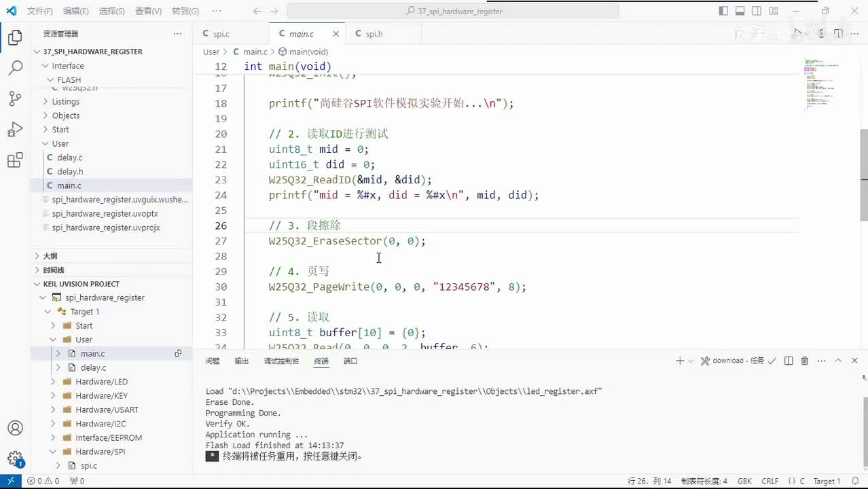868x489 pixels.
Task: Click the command center search box
Action: coord(453,11)
